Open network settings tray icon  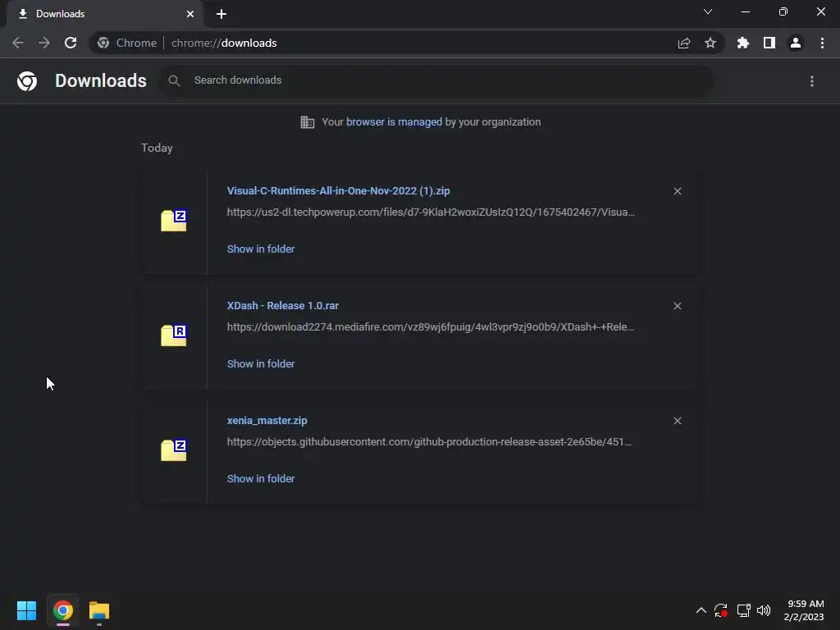coord(743,610)
